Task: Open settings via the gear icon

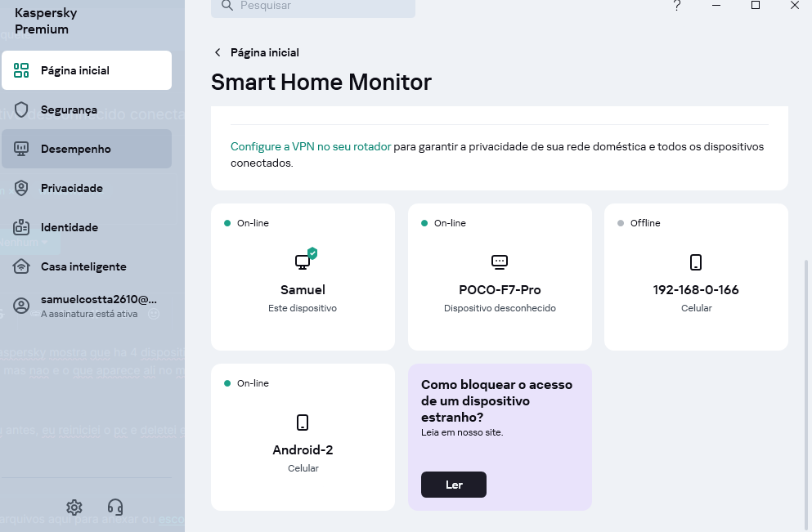Action: tap(74, 507)
